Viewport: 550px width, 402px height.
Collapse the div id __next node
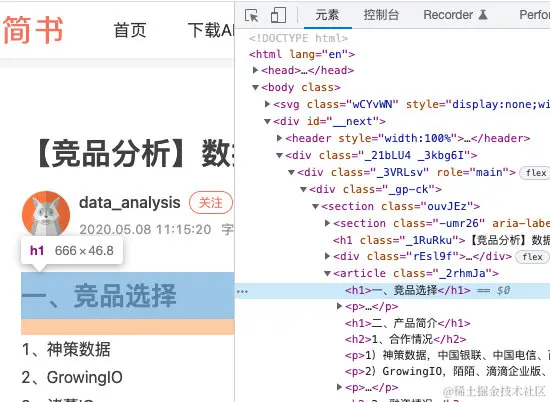[x=267, y=121]
